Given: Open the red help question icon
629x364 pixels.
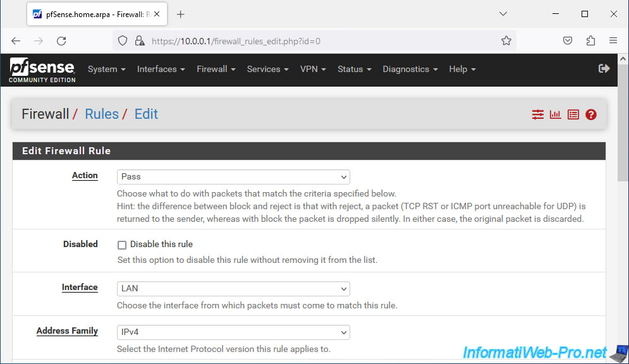Looking at the screenshot, I should pyautogui.click(x=591, y=114).
